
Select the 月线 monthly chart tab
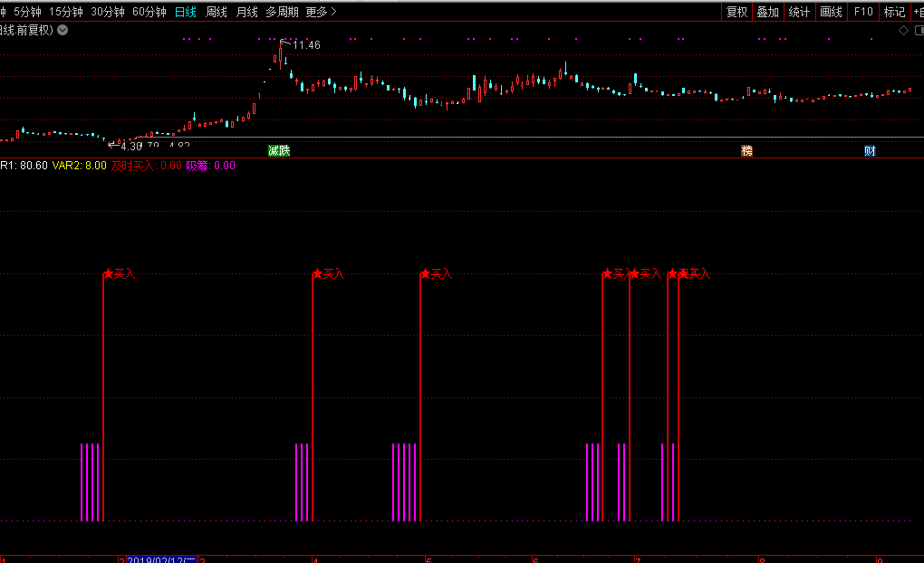246,12
